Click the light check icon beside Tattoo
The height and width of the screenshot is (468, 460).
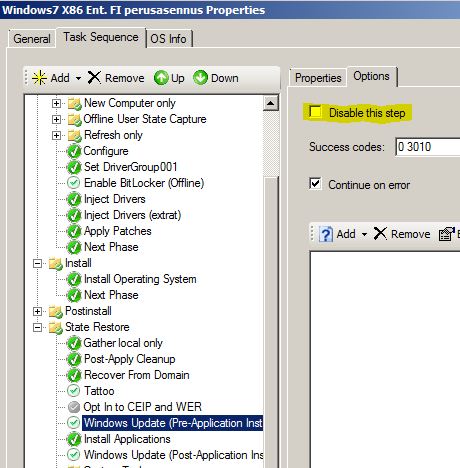click(x=73, y=391)
